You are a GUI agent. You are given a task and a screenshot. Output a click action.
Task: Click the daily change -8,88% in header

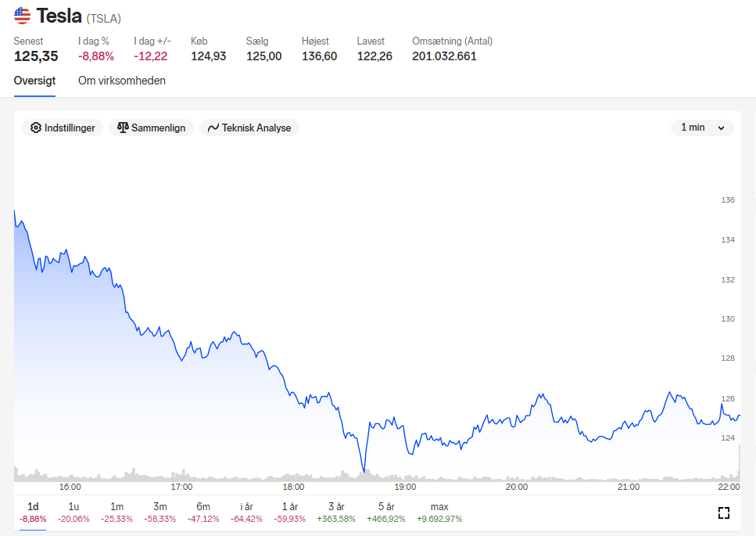coord(96,56)
